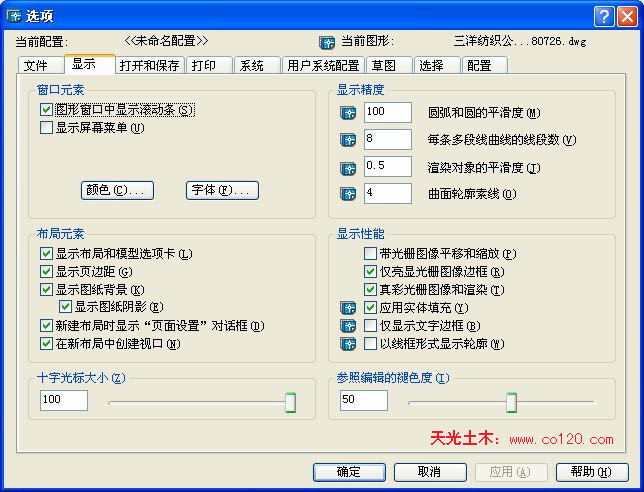The image size is (644, 492).
Task: Switch to the 文件 tab
Action: [x=41, y=65]
